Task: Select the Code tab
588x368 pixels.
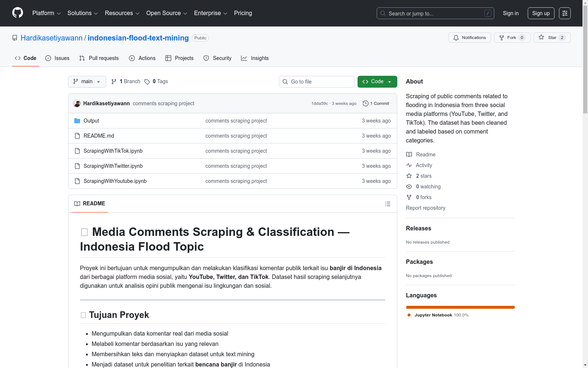Action: pyautogui.click(x=26, y=58)
